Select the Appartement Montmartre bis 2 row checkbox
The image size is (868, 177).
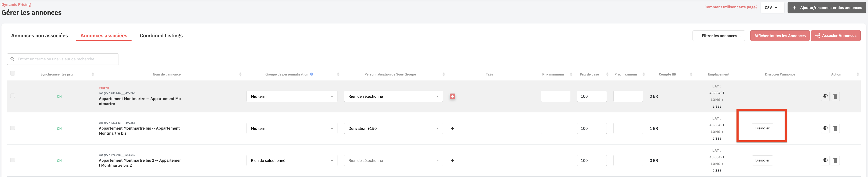13,160
